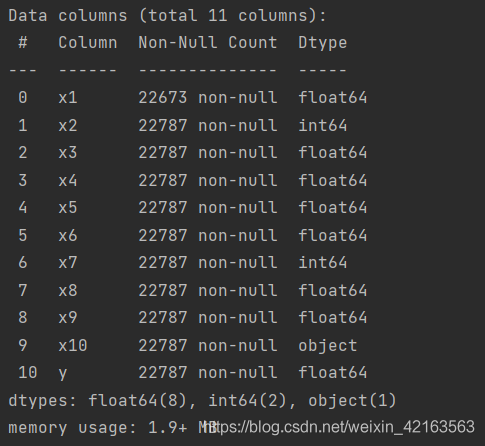The height and width of the screenshot is (446, 485).
Task: Click the 'Non-Null Count' header text
Action: 208,43
